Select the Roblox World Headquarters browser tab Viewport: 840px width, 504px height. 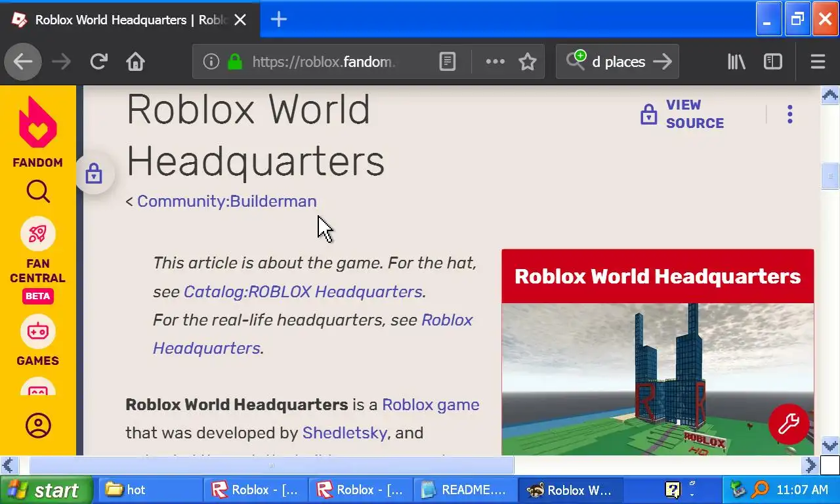coord(130,20)
